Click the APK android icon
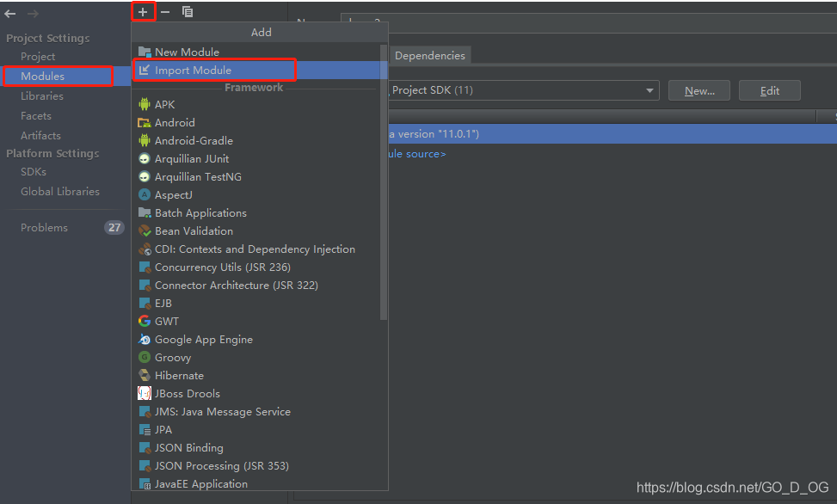 tap(145, 104)
